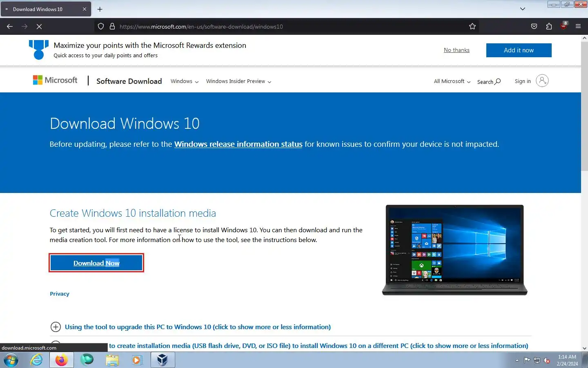This screenshot has width=588, height=368.
Task: Click the padlock site info icon
Action: pyautogui.click(x=112, y=26)
